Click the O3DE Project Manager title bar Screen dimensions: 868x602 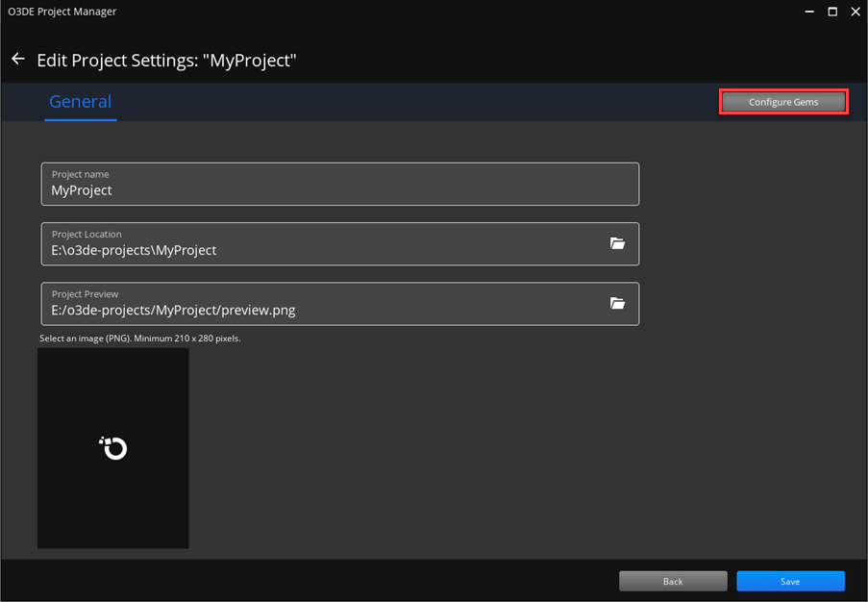click(62, 12)
